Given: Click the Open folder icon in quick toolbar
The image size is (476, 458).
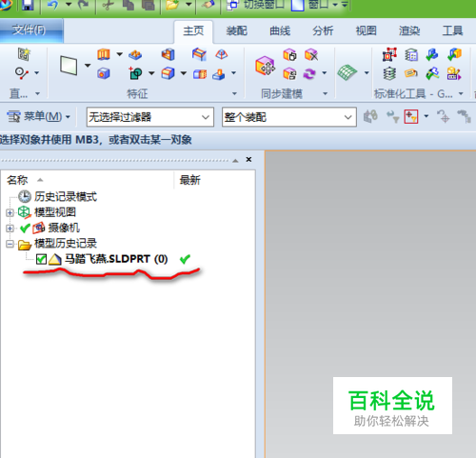Looking at the screenshot, I should [172, 6].
